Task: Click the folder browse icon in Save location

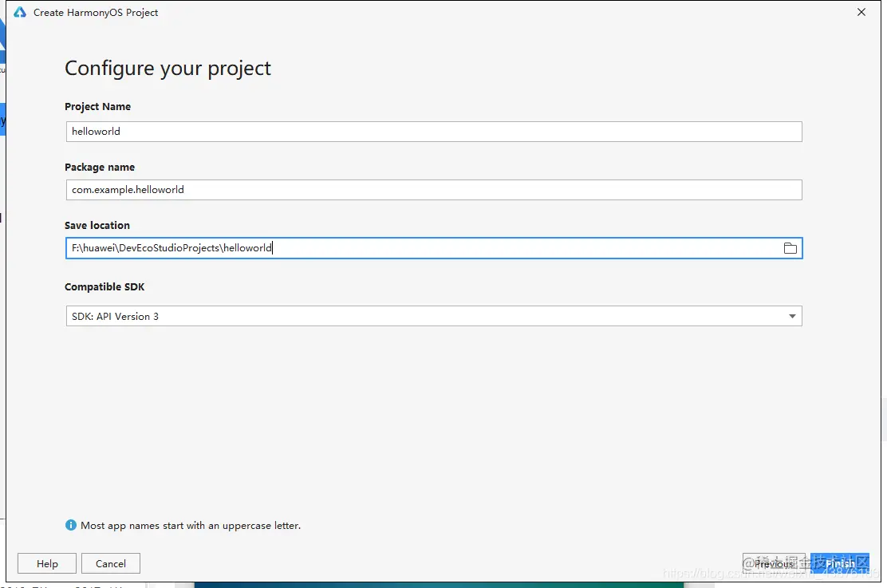Action: (x=790, y=248)
